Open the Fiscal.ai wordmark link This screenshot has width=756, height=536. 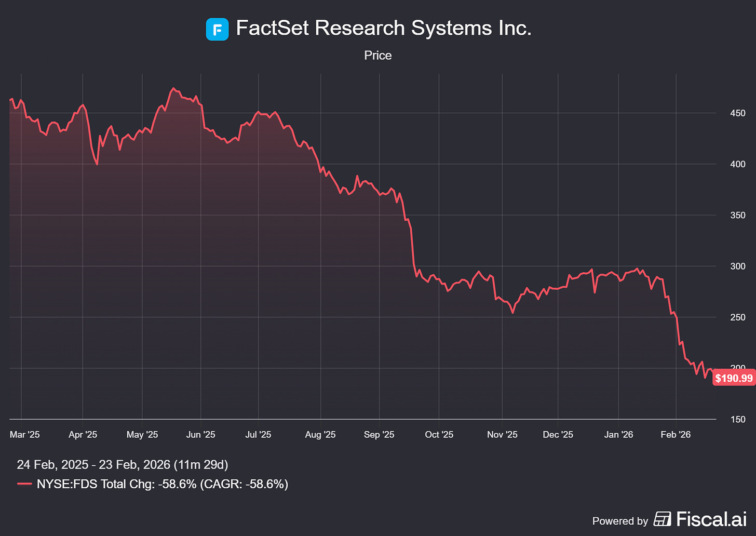711,519
